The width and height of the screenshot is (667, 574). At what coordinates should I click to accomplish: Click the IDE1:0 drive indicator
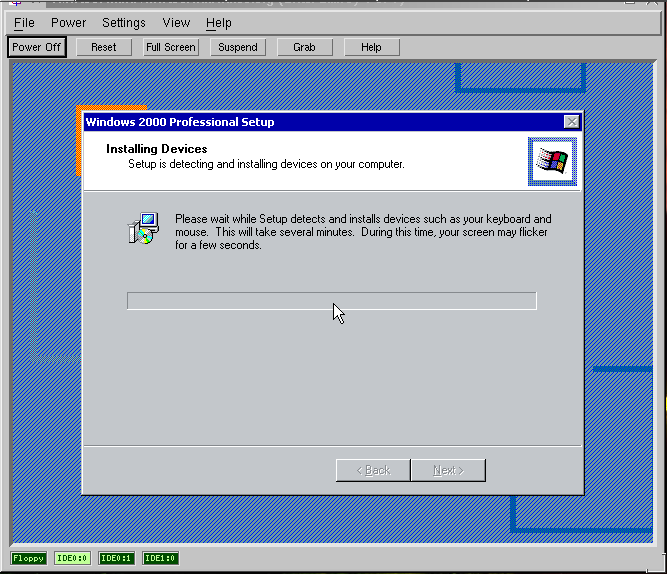pyautogui.click(x=160, y=558)
